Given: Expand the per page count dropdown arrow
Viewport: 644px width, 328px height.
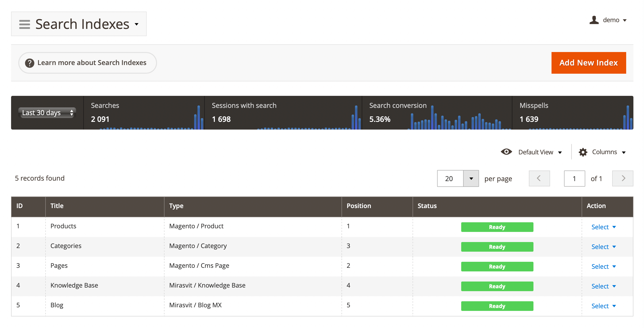Looking at the screenshot, I should tap(471, 178).
